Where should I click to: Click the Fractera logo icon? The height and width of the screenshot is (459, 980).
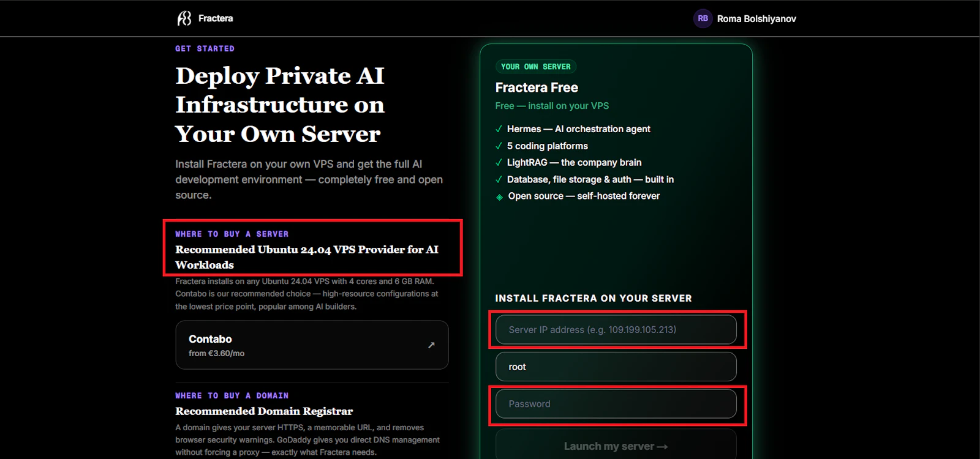click(184, 18)
